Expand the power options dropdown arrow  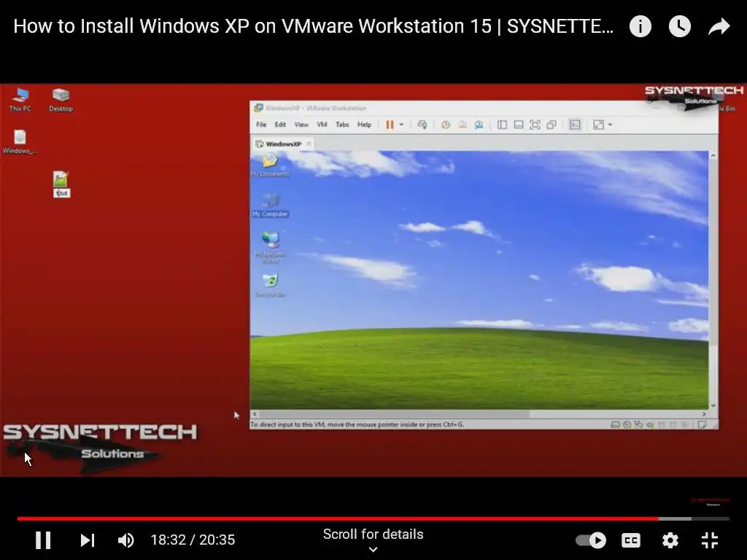tap(401, 125)
